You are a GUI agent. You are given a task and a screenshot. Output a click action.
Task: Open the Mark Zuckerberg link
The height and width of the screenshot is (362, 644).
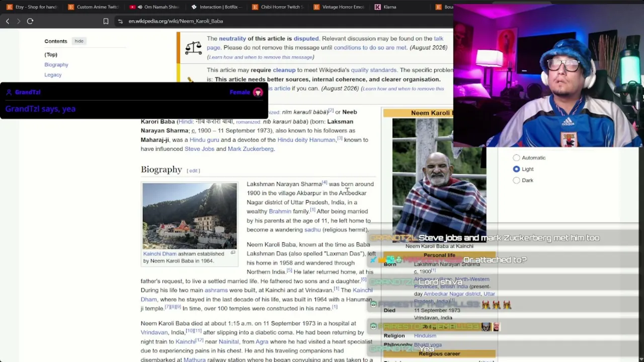[251, 149]
